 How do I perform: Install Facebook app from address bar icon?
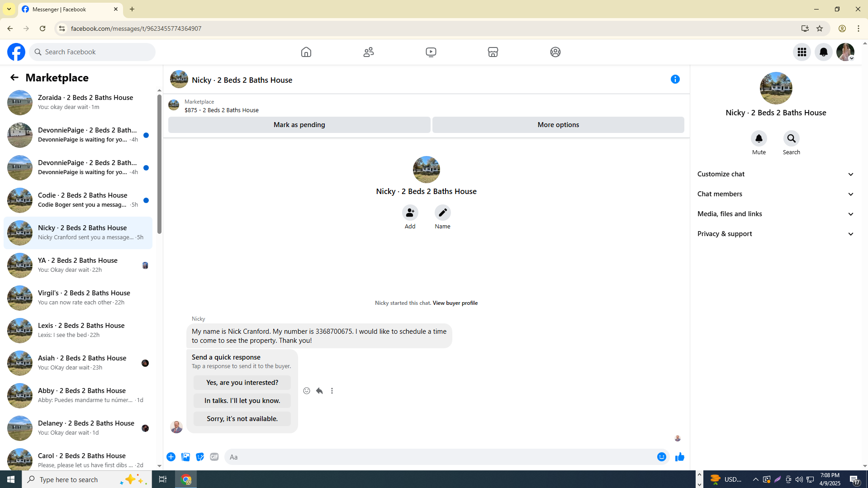(x=805, y=28)
